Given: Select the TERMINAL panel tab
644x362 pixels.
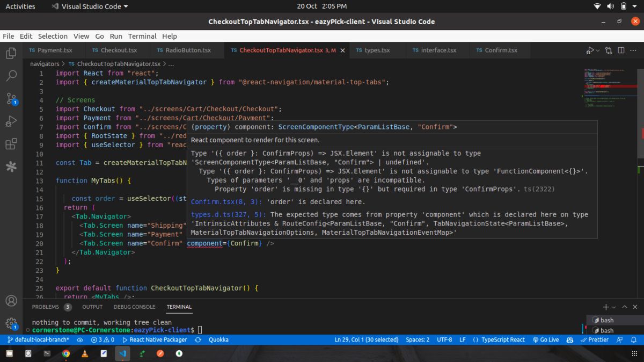Looking at the screenshot, I should click(x=179, y=307).
